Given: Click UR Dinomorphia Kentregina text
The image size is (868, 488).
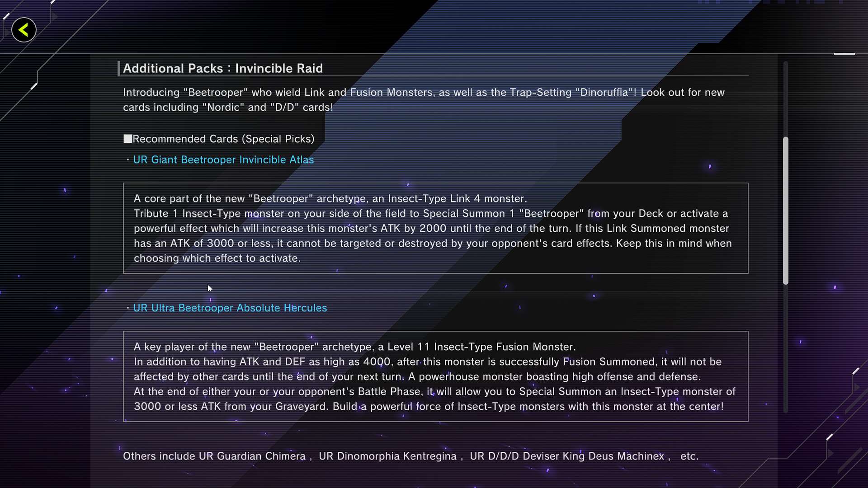Looking at the screenshot, I should [387, 456].
